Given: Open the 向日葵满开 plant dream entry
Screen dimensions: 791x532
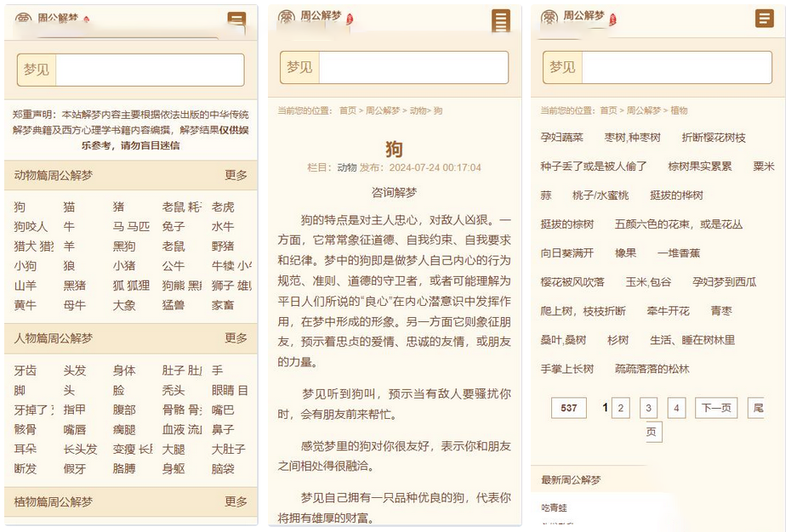Looking at the screenshot, I should 567,252.
